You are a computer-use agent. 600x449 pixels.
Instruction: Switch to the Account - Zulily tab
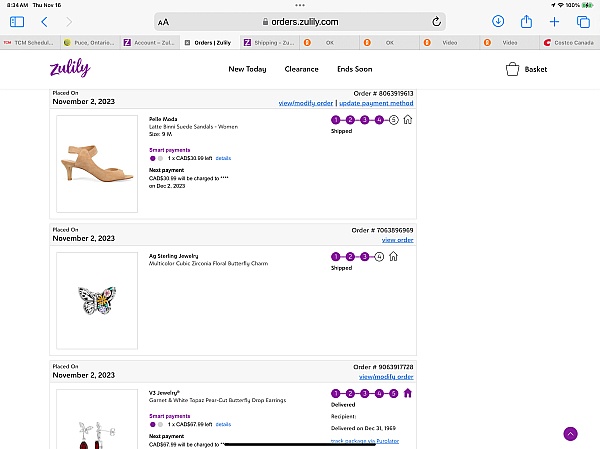tap(150, 42)
